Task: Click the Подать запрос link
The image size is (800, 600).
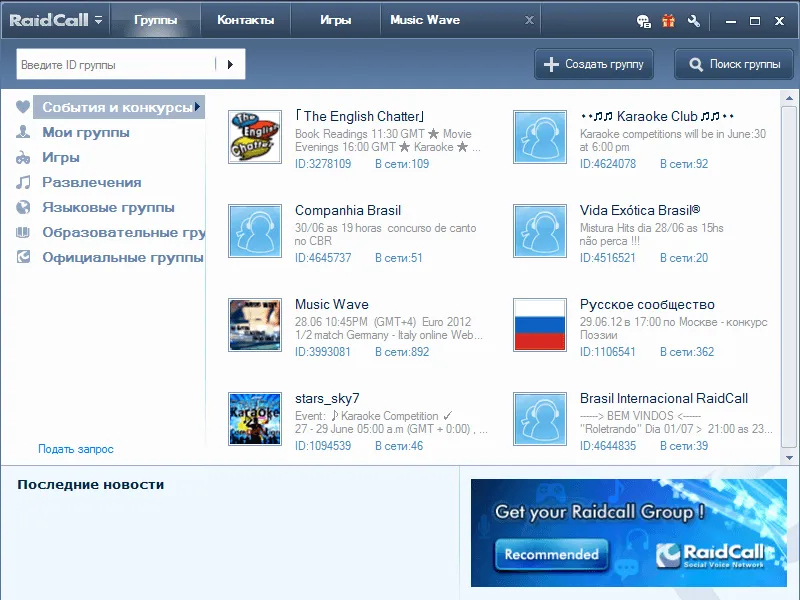Action: [x=76, y=449]
